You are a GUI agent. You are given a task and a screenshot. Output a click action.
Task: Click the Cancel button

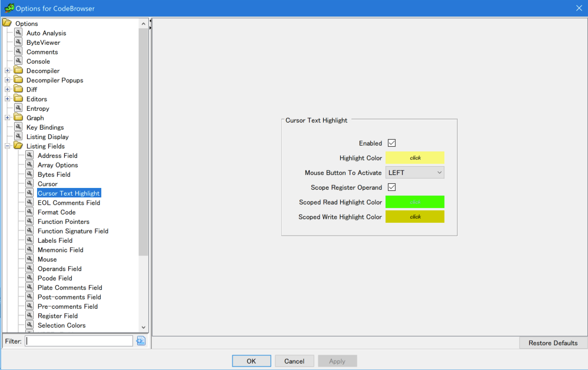(294, 361)
